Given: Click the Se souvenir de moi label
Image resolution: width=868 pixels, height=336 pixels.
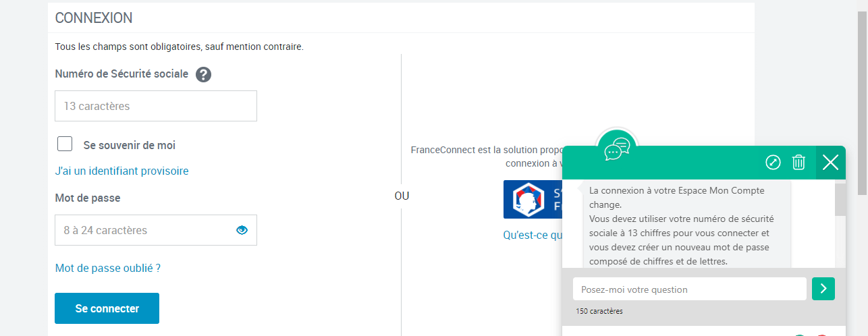Looking at the screenshot, I should 130,145.
